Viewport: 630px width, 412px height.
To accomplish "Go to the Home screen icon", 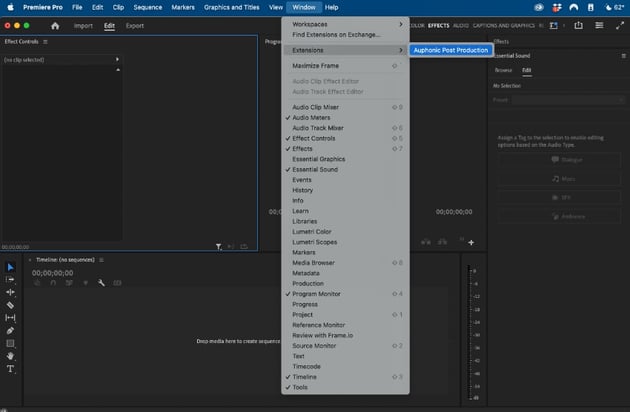I will pyautogui.click(x=55, y=26).
